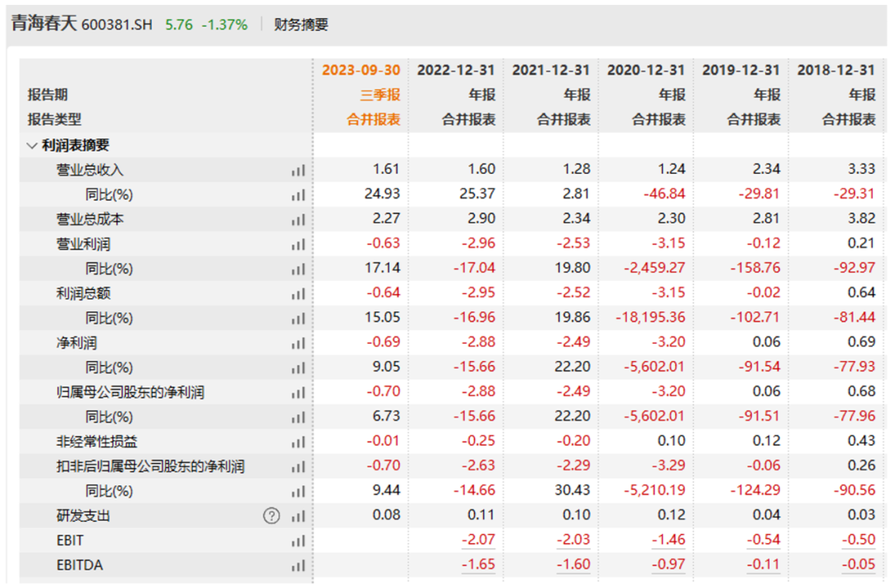Click the 营业总成本 row label
895x588 pixels.
[89, 219]
